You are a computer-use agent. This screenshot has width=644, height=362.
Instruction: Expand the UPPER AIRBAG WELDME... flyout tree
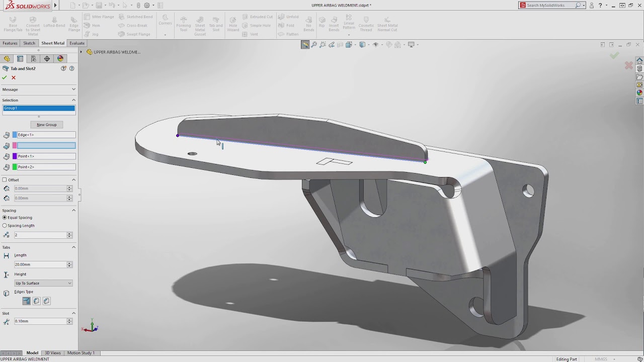coord(82,52)
